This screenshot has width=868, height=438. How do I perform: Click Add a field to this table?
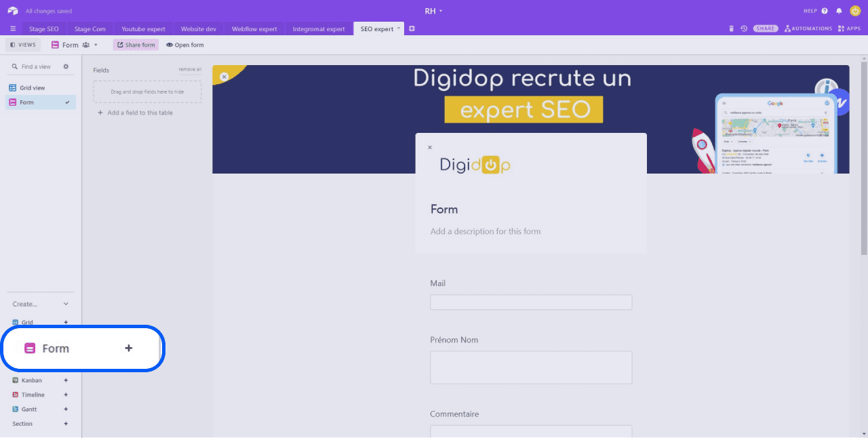tap(136, 113)
